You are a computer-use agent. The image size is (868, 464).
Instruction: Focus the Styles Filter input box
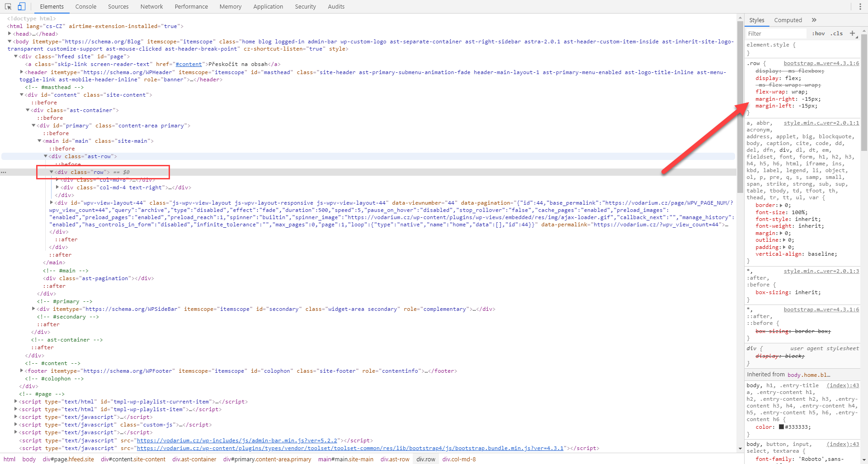(x=775, y=33)
